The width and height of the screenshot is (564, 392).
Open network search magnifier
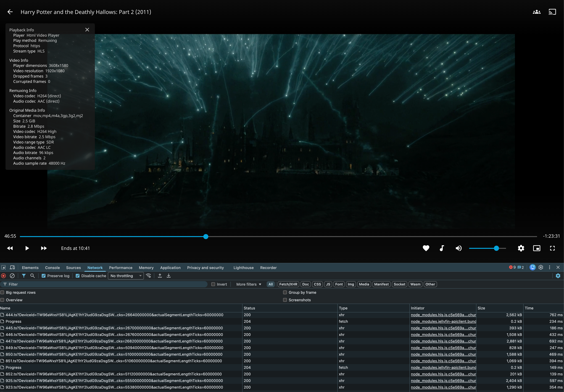tap(32, 276)
